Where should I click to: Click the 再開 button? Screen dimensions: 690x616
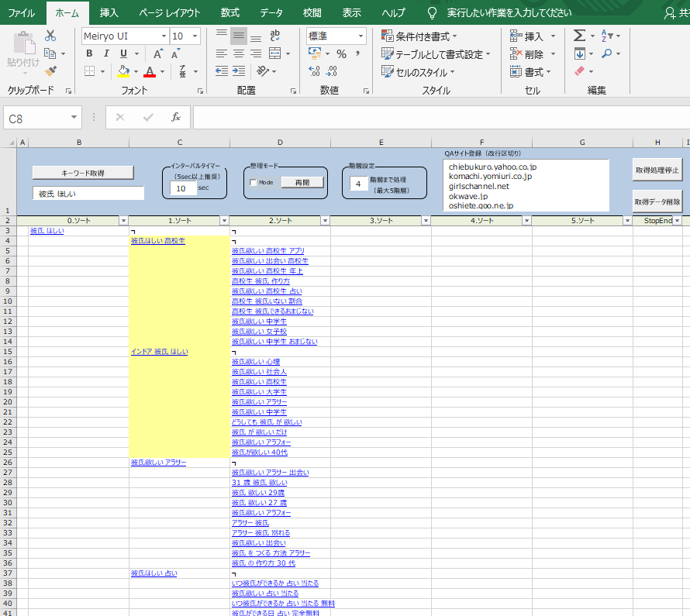tap(302, 182)
